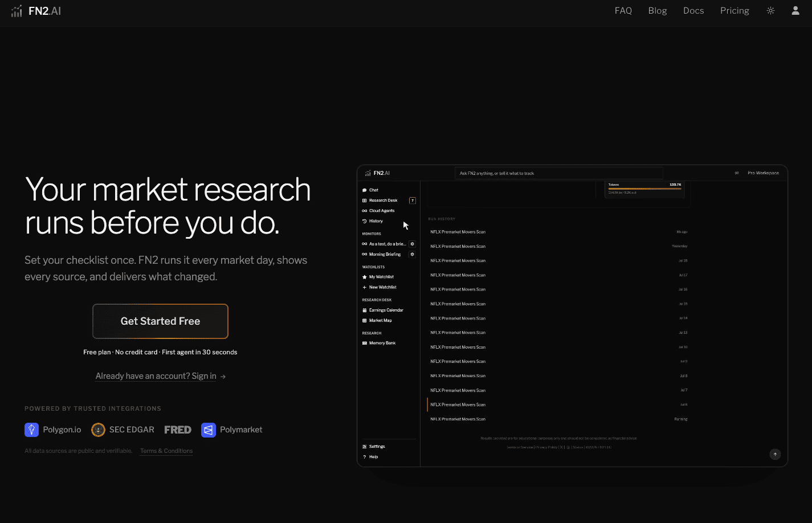Open the NFLX scan run dated Jul 17
The width and height of the screenshot is (812, 523).
(558, 275)
